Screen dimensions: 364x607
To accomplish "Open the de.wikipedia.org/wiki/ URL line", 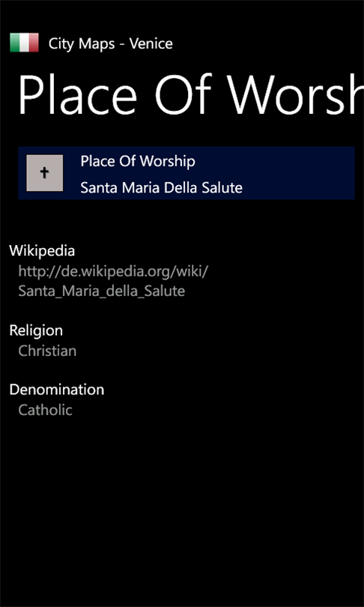I will 113,271.
